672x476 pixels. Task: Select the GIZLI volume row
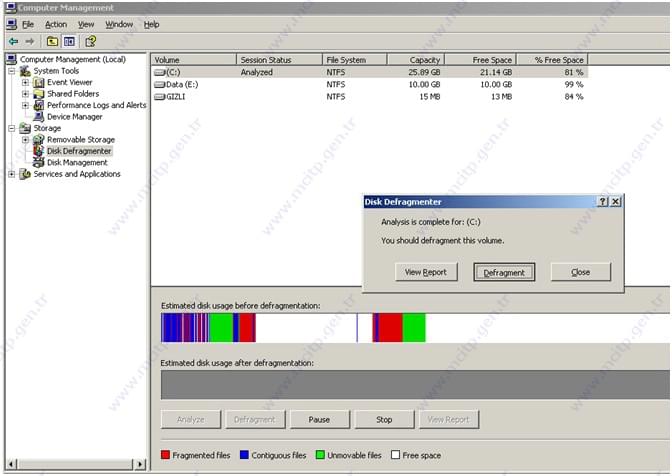(x=369, y=97)
